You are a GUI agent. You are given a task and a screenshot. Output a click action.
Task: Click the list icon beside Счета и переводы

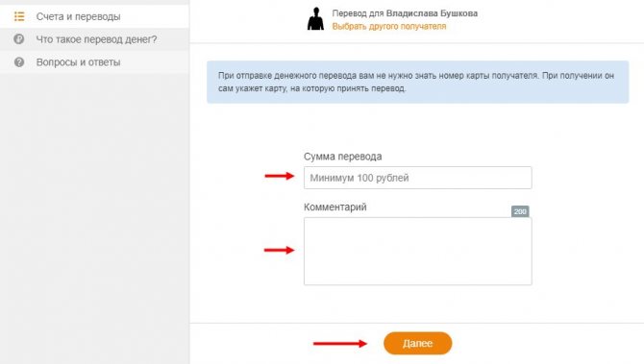[19, 16]
